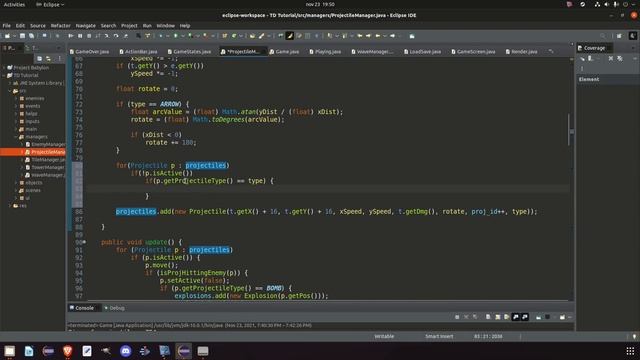The image size is (640, 360).
Task: Open Show Applications grid in dock
Action: (630, 351)
